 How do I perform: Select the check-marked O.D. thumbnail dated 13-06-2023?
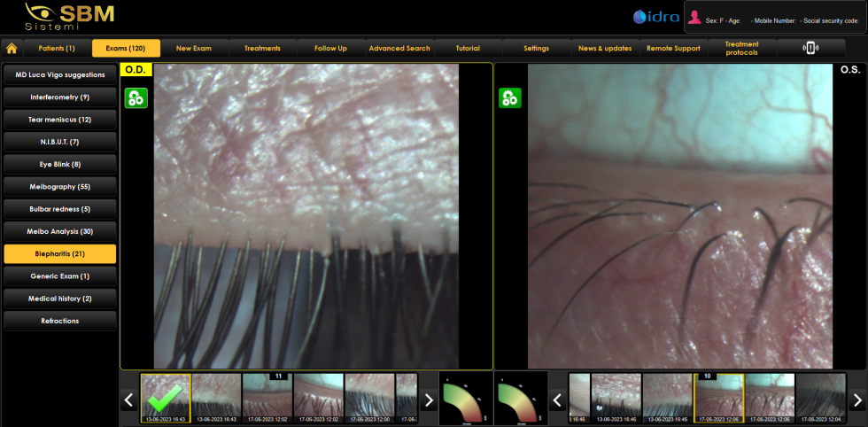166,398
